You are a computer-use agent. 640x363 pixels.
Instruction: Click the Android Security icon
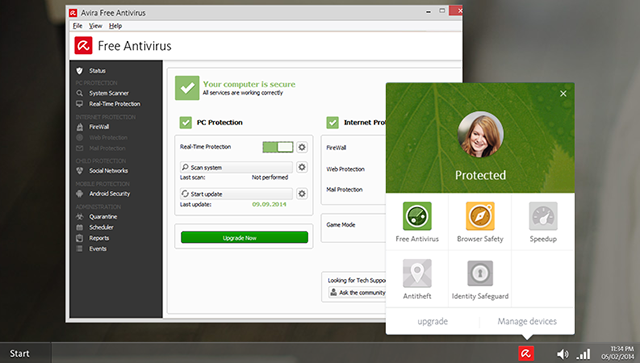pos(80,194)
